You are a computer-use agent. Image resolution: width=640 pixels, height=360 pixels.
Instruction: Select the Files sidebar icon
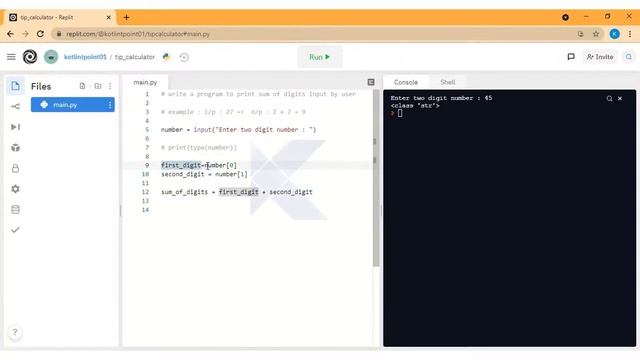coord(16,86)
